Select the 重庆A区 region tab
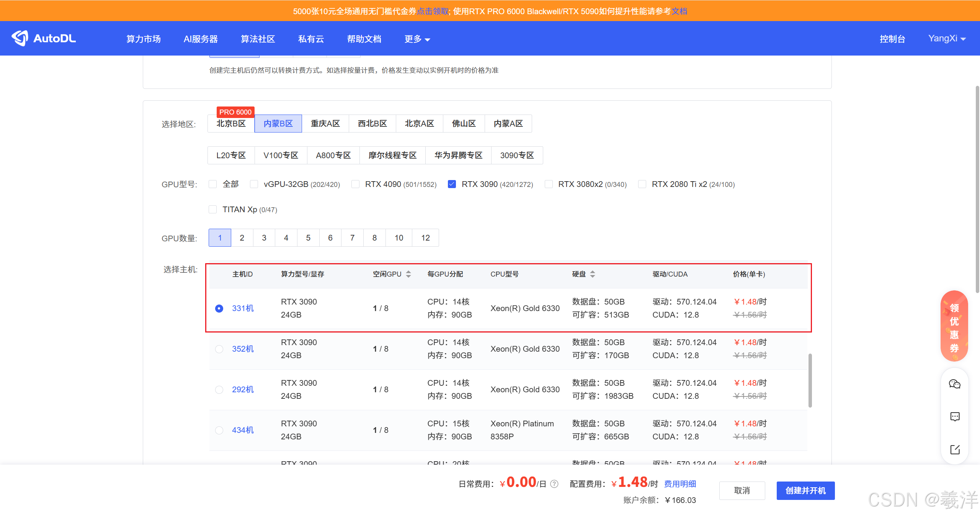Screen dimensions: 980x516 click(x=325, y=124)
